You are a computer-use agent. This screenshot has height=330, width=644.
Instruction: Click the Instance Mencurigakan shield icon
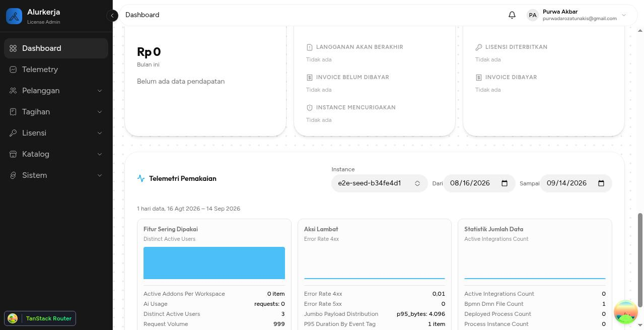[x=310, y=108]
